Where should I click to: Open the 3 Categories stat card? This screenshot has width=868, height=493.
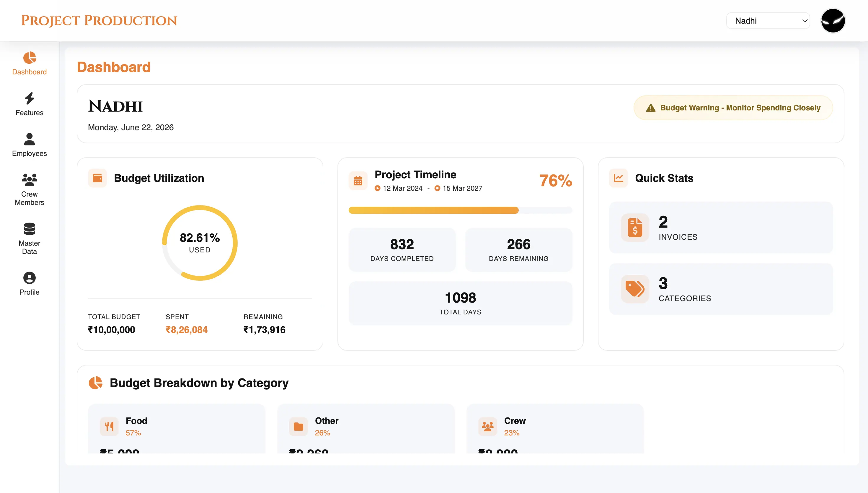tap(721, 289)
